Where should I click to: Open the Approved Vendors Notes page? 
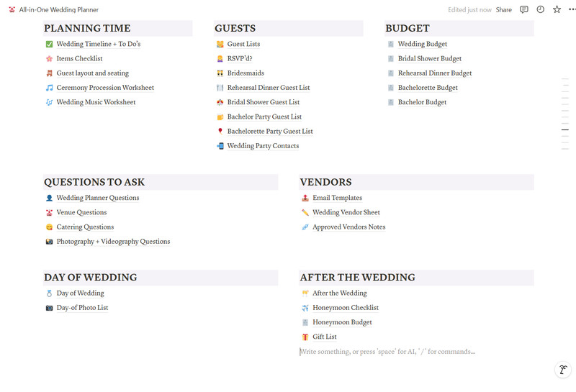349,227
